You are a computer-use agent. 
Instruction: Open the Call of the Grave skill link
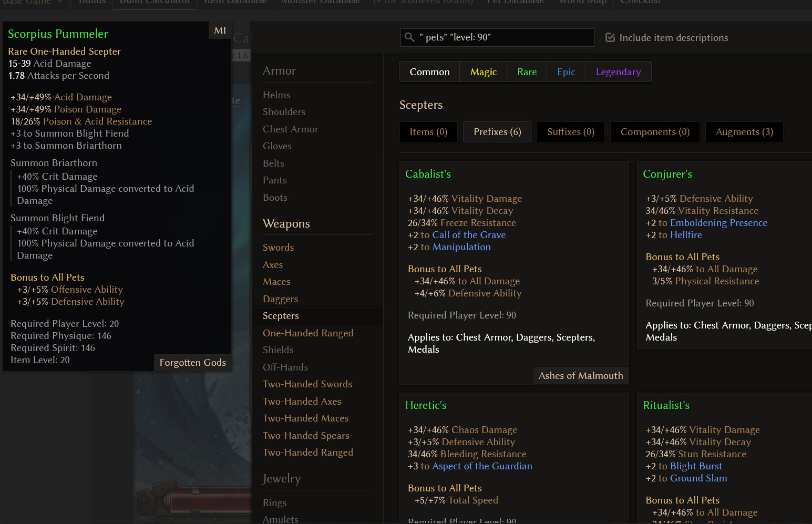(469, 235)
